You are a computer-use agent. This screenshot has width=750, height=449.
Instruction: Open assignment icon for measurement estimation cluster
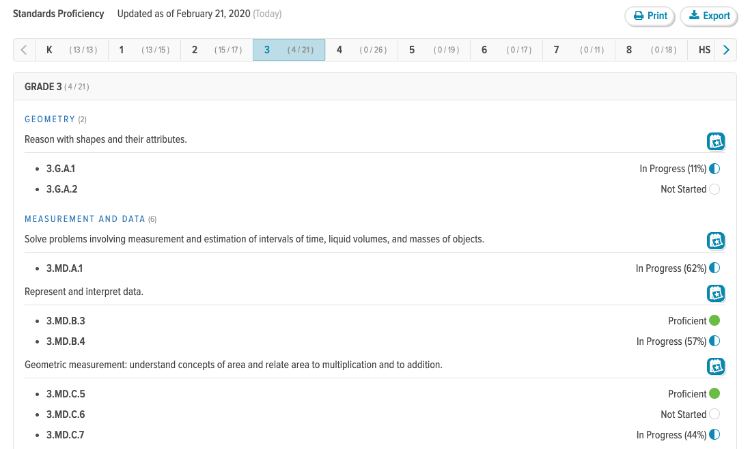[716, 240]
